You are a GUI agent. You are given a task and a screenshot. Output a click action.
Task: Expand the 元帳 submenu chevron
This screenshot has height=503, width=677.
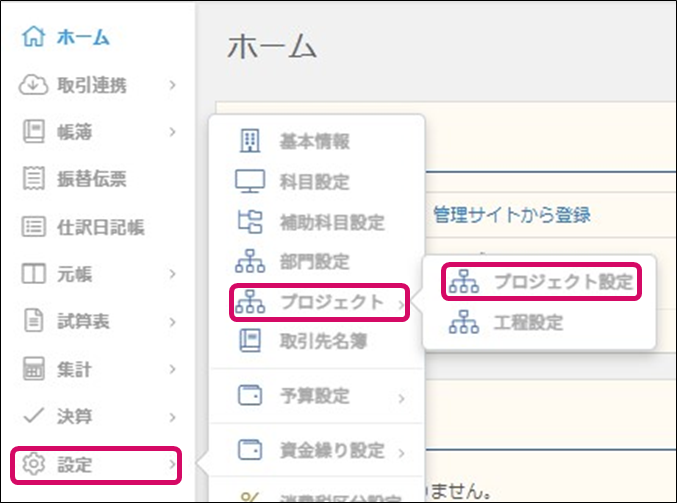(173, 274)
